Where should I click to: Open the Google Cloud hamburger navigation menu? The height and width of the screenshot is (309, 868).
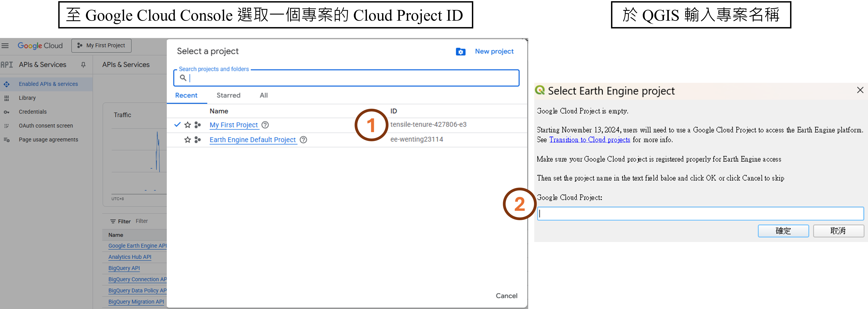point(5,45)
